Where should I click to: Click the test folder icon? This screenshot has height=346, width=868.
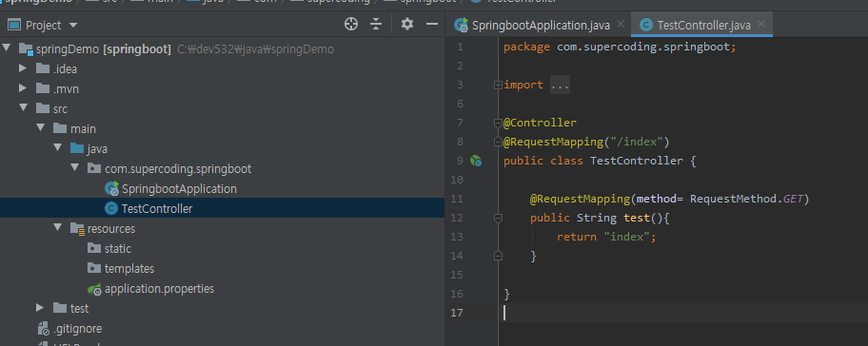pos(60,307)
